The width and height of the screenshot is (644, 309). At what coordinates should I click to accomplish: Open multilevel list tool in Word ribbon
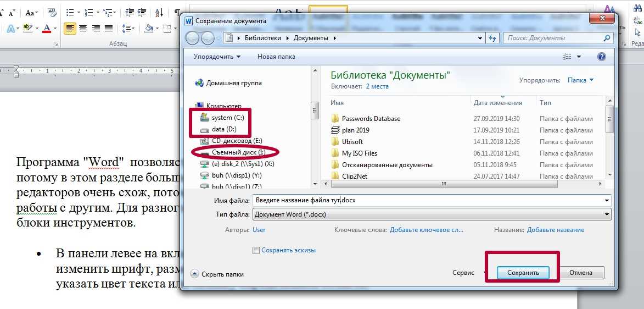click(107, 12)
